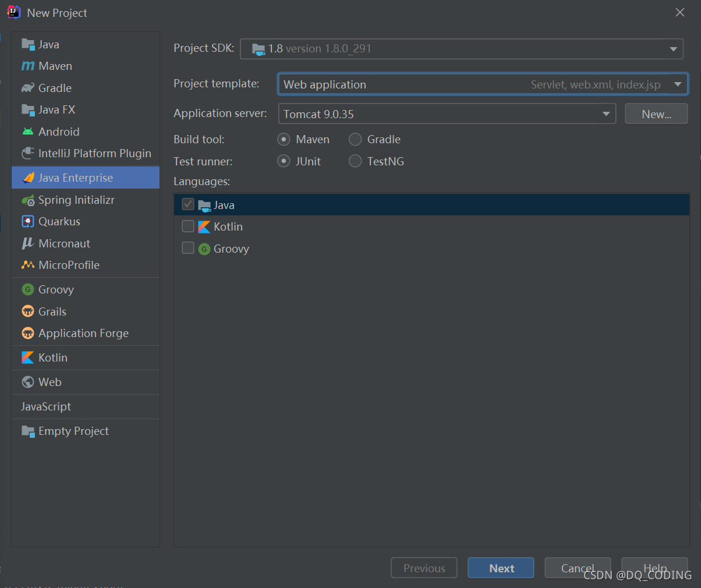
Task: Click the Kotlin icon in Languages list
Action: click(204, 227)
